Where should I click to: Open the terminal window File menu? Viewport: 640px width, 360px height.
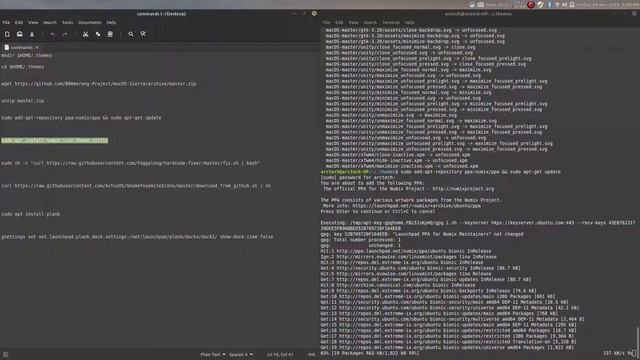[327, 22]
